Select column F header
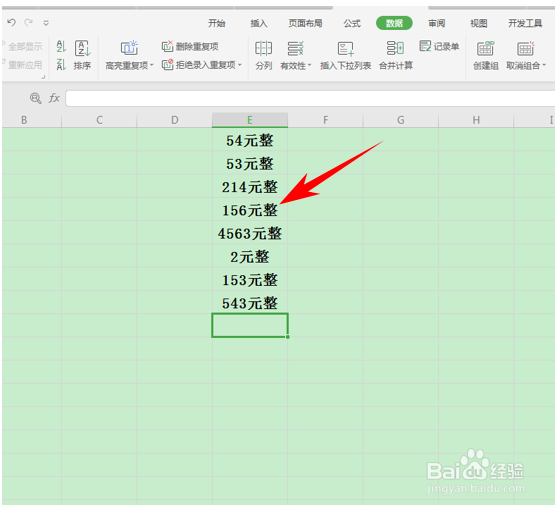The width and height of the screenshot is (556, 508). pyautogui.click(x=325, y=120)
